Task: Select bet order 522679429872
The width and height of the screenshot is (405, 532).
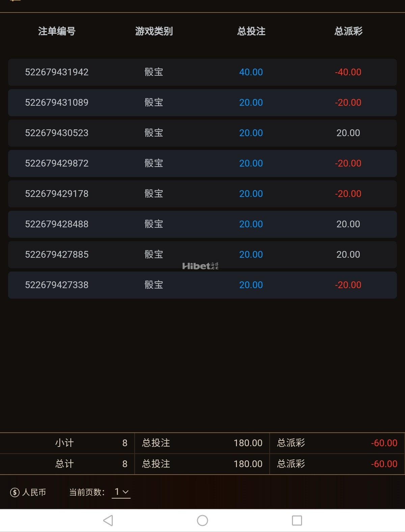Action: point(57,163)
